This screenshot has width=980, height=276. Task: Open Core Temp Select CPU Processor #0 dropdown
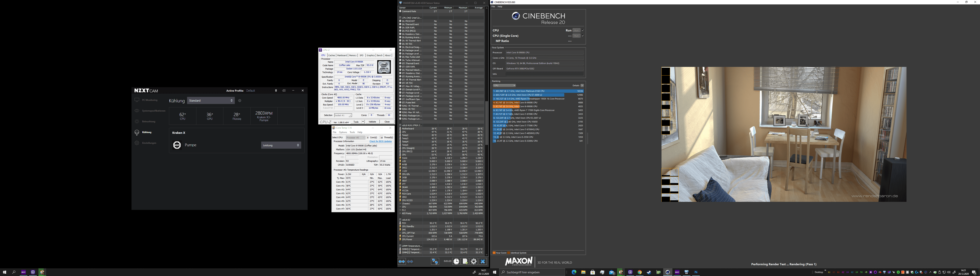(355, 138)
